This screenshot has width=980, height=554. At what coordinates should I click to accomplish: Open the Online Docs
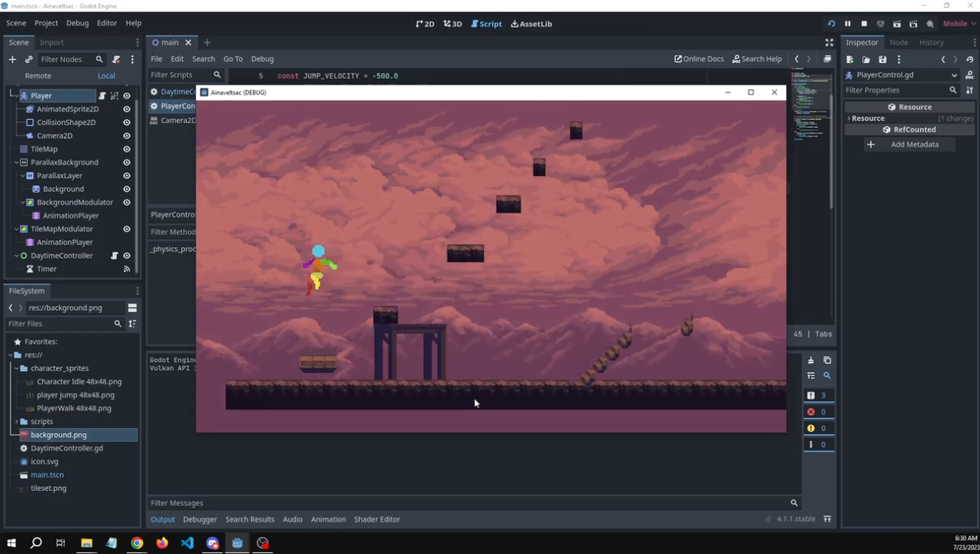699,58
